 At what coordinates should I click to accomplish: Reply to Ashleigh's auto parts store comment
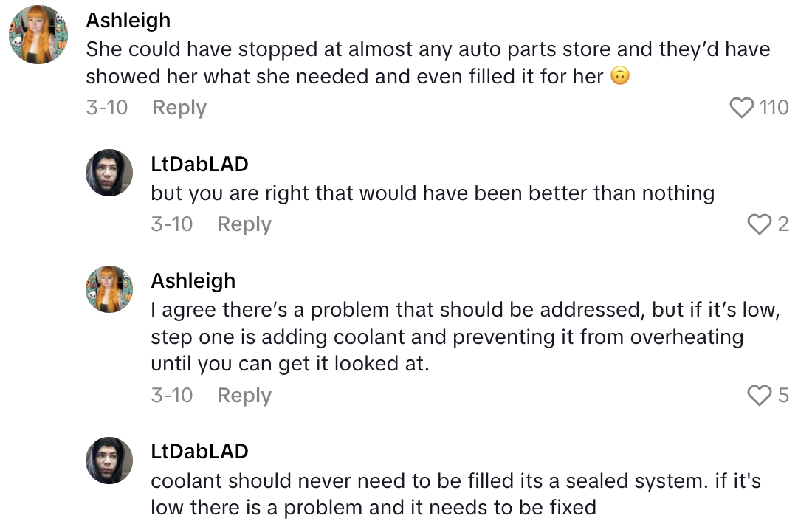179,108
